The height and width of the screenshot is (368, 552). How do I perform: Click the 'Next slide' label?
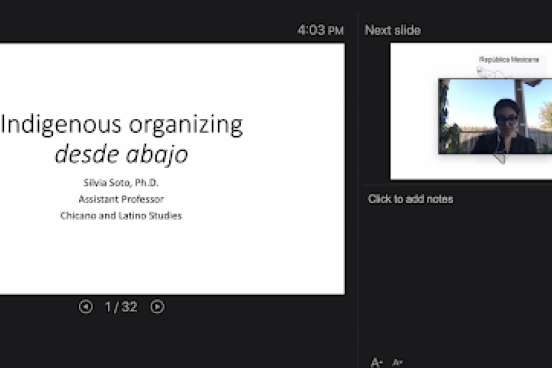coord(393,30)
